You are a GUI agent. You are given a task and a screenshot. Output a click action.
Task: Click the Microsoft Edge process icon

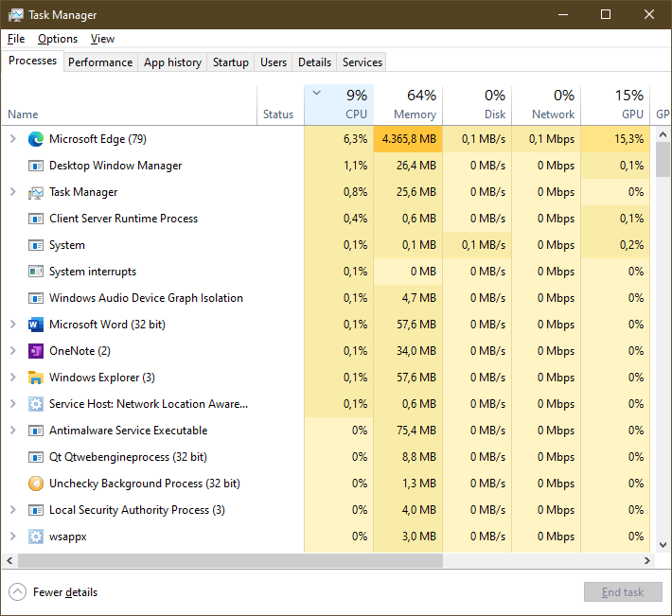point(36,139)
